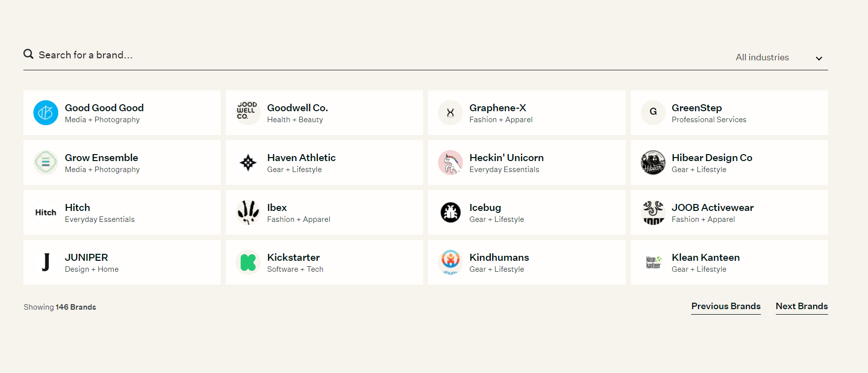The image size is (868, 373).
Task: Click 'Gear + Lifestyle' under Kindhumans
Action: tap(497, 269)
